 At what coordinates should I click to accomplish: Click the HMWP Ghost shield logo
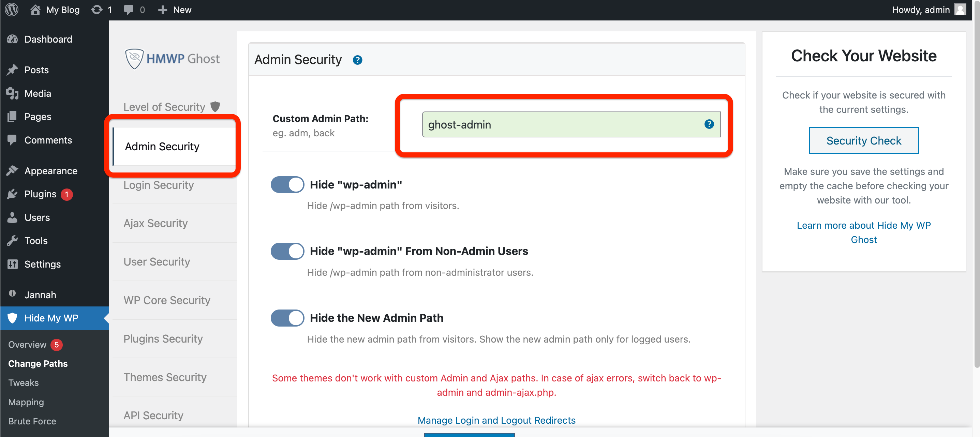point(134,59)
